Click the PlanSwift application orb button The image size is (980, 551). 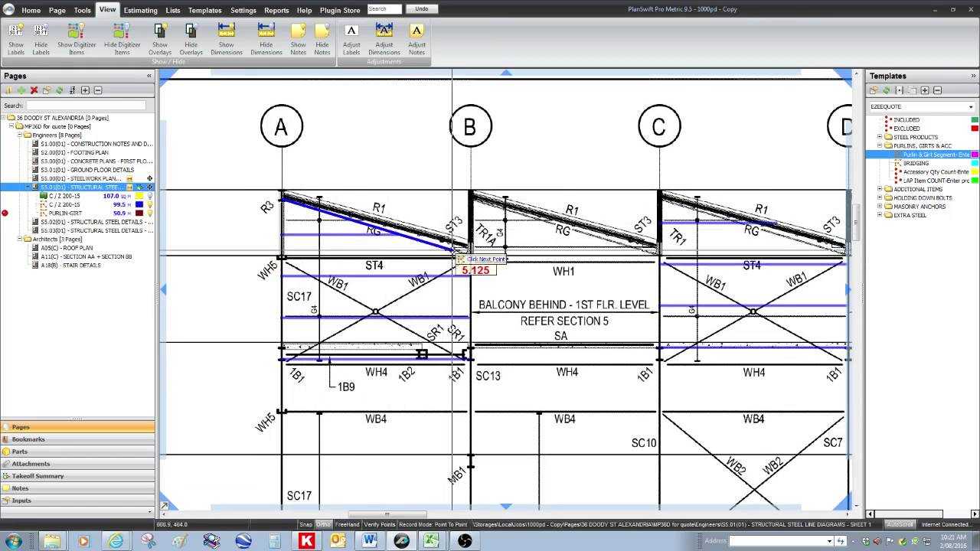tap(8, 9)
